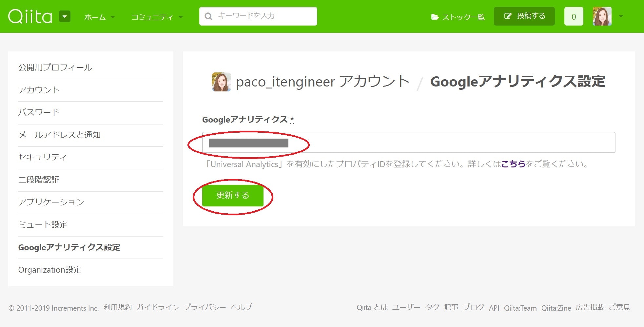This screenshot has width=644, height=327.
Task: Open Organization設定 page
Action: (50, 270)
